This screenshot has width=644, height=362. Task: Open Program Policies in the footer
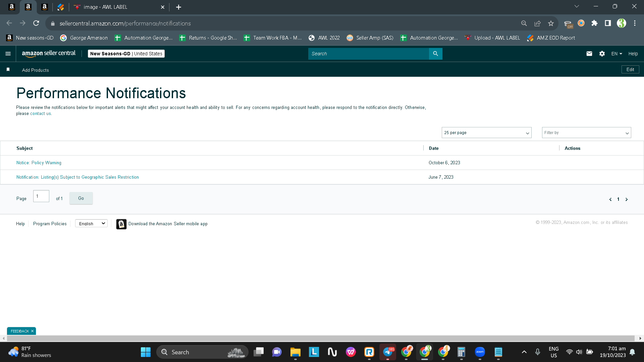point(50,224)
